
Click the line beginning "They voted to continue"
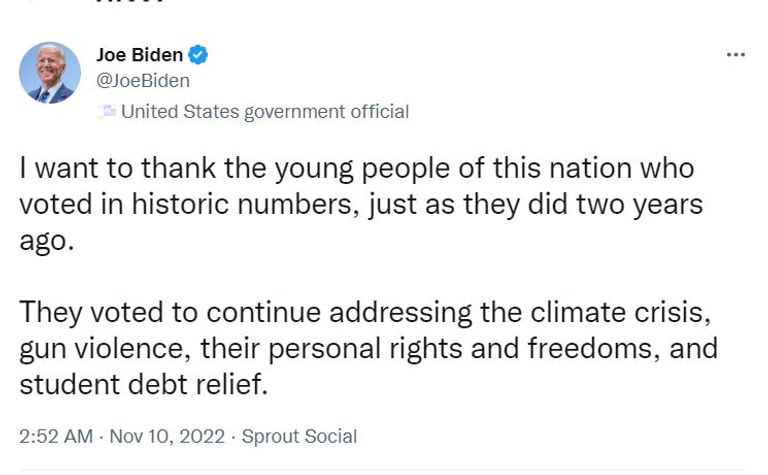click(x=365, y=313)
